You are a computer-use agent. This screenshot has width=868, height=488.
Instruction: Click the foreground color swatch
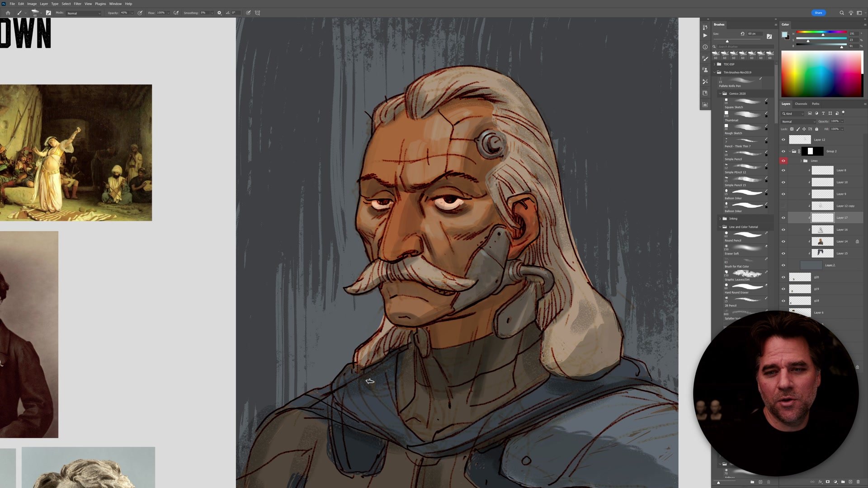tap(784, 35)
